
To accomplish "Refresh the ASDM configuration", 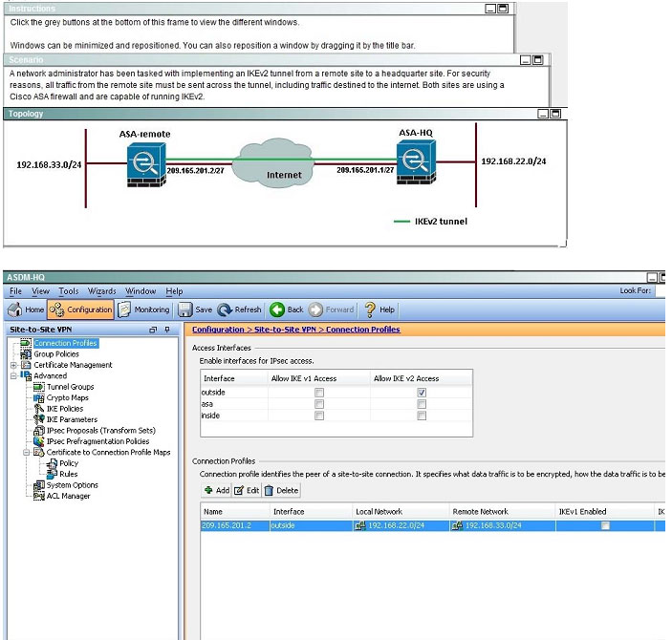I will coord(239,309).
